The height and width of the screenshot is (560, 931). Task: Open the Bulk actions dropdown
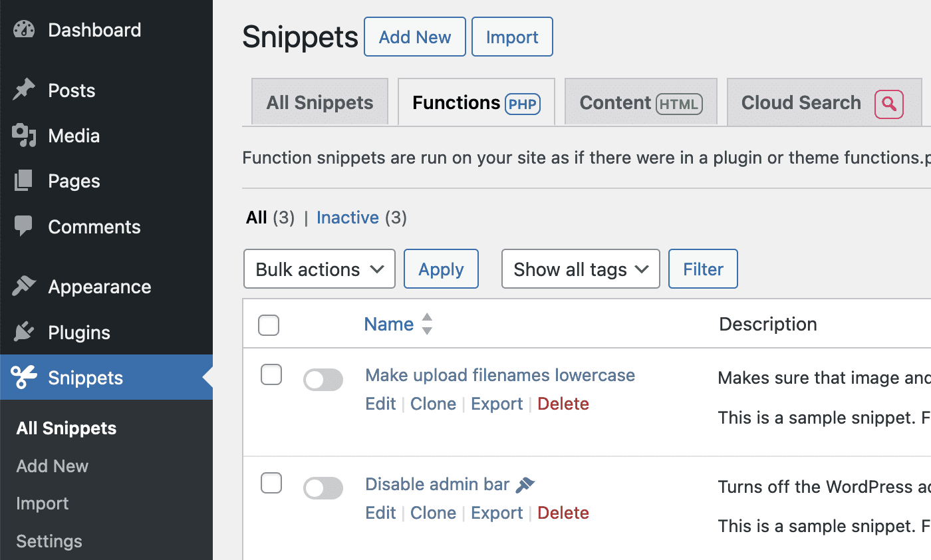(x=319, y=269)
